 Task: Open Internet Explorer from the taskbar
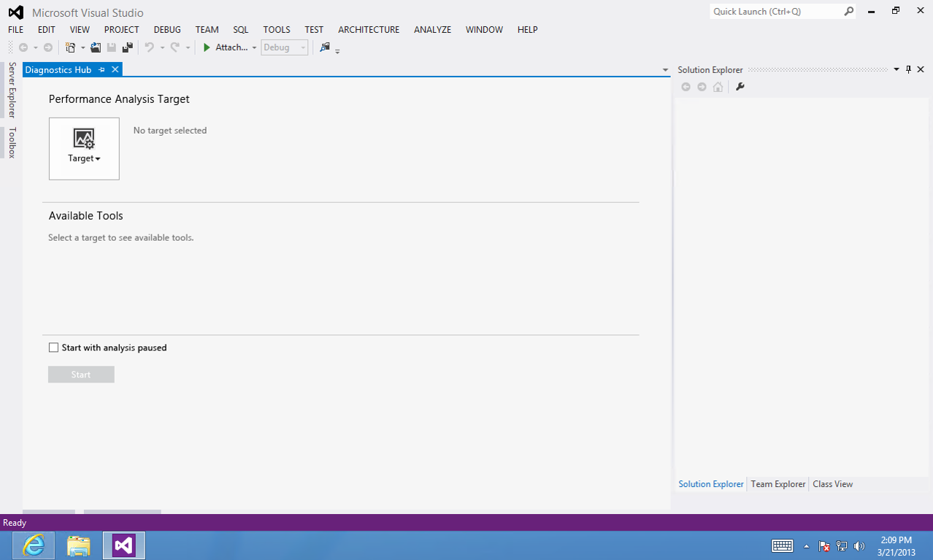coord(34,545)
